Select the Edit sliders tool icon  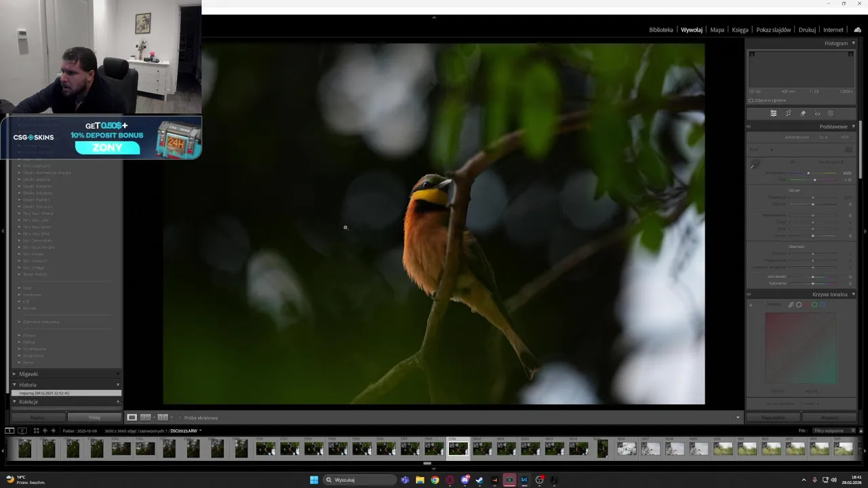(774, 113)
